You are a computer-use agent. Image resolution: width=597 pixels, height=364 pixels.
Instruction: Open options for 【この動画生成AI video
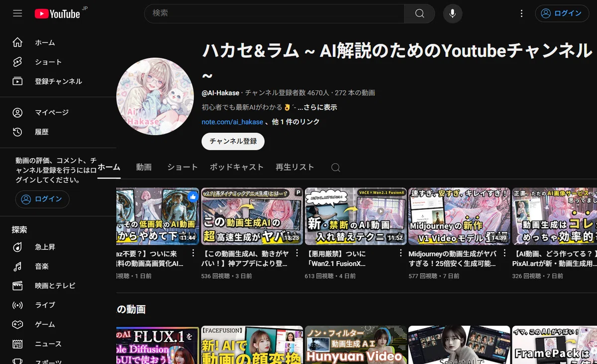click(x=297, y=254)
